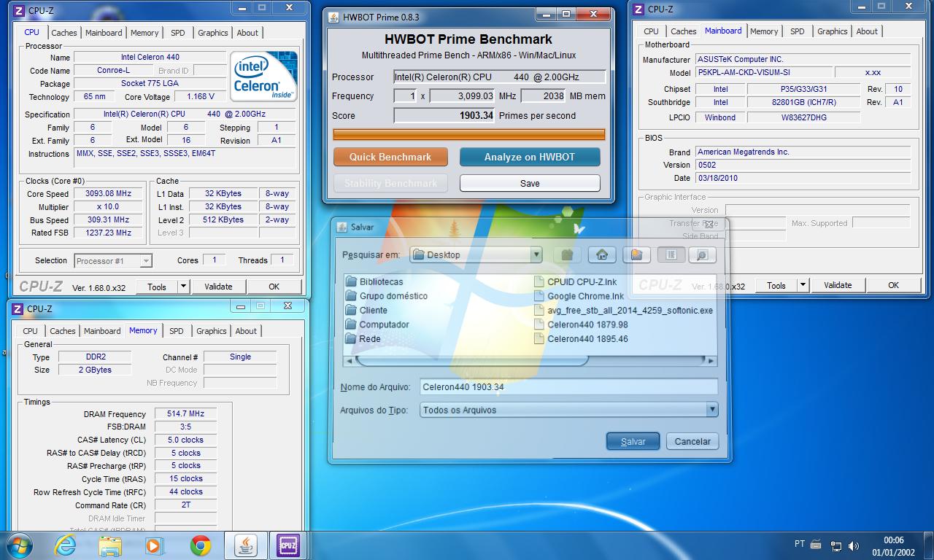Click the Nome do Arquivo text field

pos(569,387)
